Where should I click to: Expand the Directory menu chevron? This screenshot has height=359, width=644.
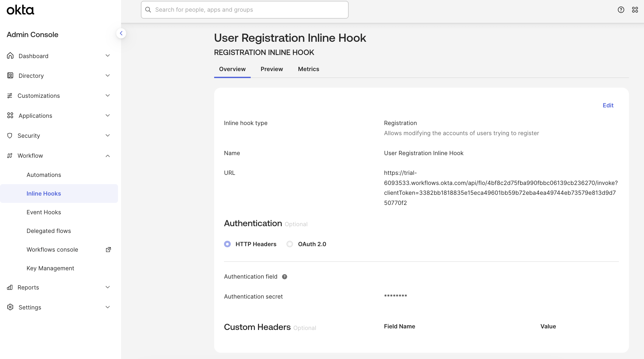coord(108,75)
